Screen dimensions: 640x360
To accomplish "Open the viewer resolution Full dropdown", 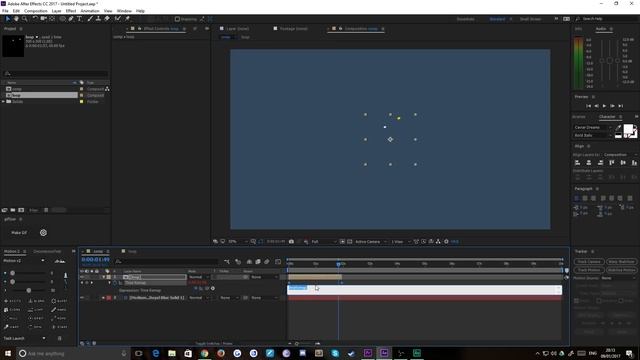I will coord(324,242).
